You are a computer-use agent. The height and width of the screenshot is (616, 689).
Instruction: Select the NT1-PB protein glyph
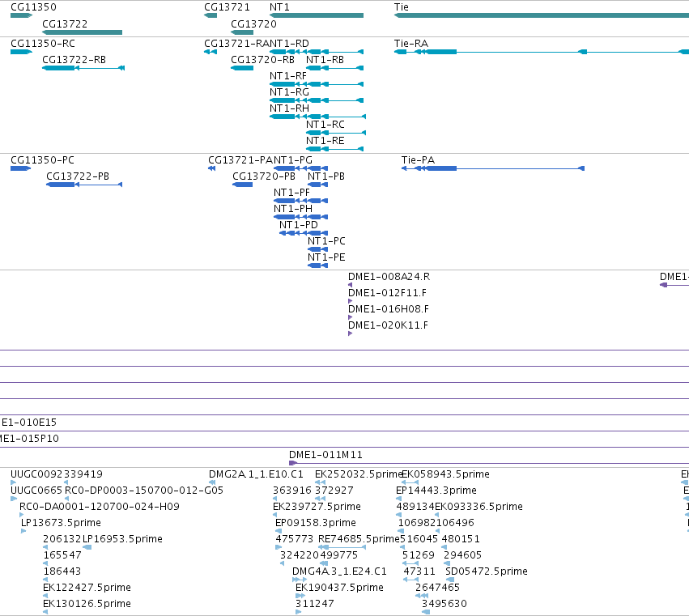[x=317, y=185]
